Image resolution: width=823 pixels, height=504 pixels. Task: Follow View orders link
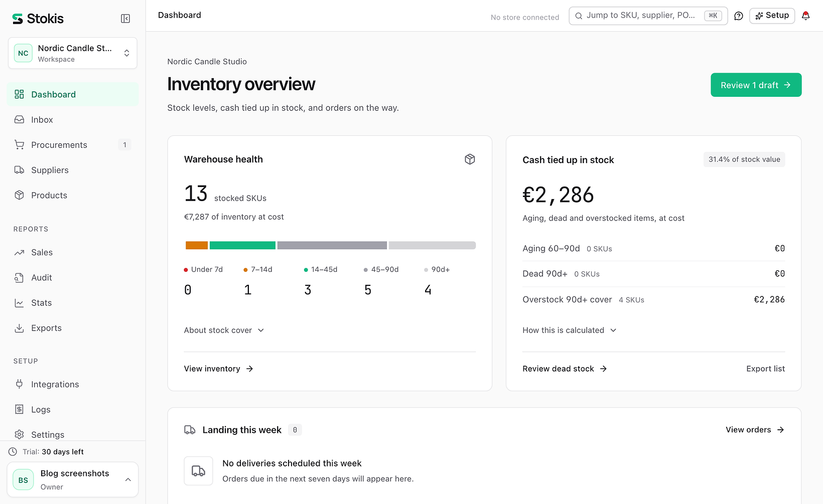[x=755, y=430]
